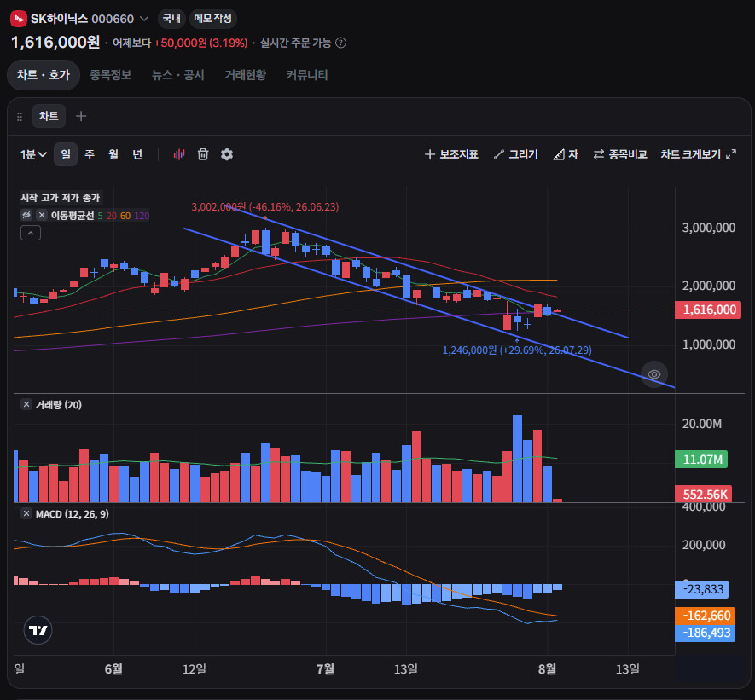Change chart type via candlestick icon

click(x=179, y=154)
